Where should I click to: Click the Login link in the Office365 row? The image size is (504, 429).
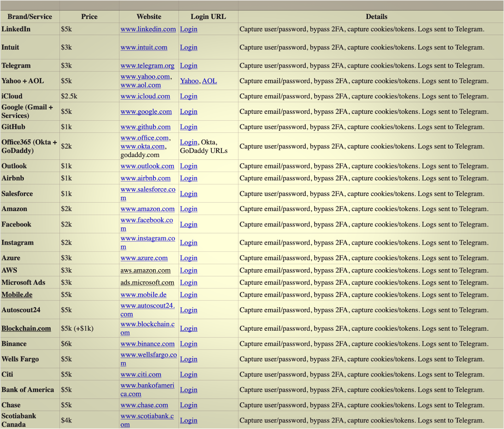(x=189, y=142)
